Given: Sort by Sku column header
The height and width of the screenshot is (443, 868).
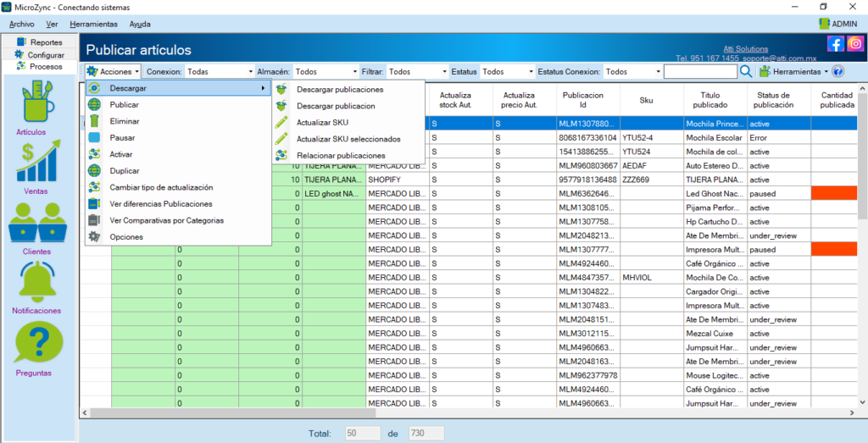Looking at the screenshot, I should (x=652, y=100).
